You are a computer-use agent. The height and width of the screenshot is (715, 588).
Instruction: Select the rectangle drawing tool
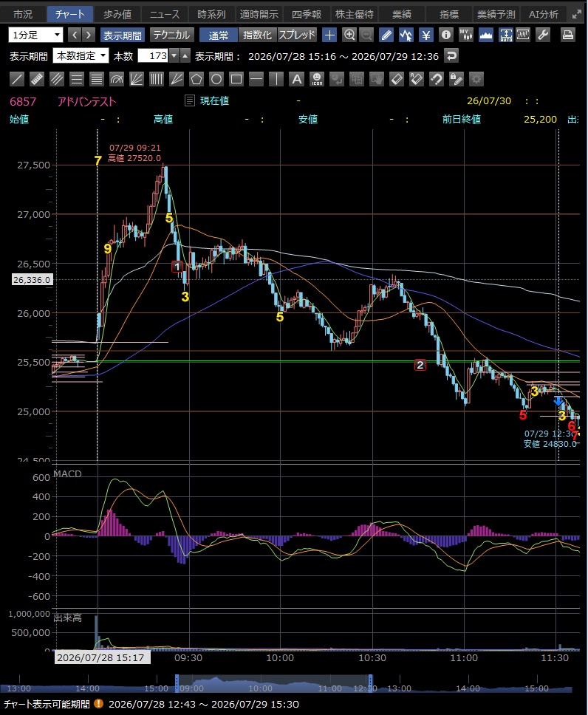point(236,79)
